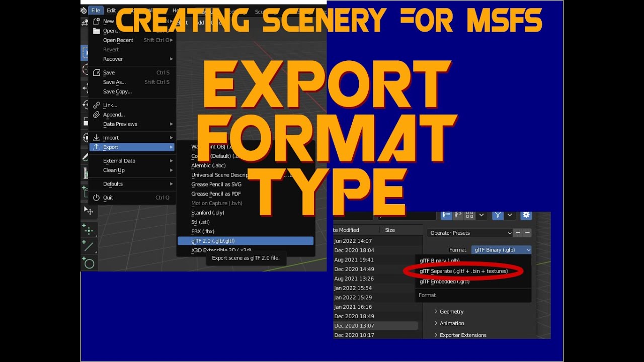Open filter settings dropdown arrow
The image size is (644, 362).
click(510, 215)
